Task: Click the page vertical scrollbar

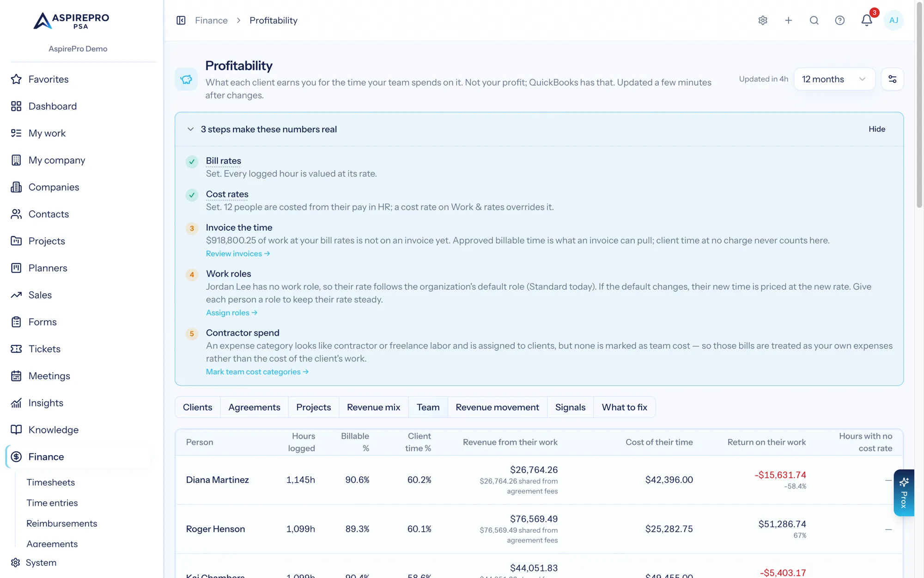Action: 919,104
